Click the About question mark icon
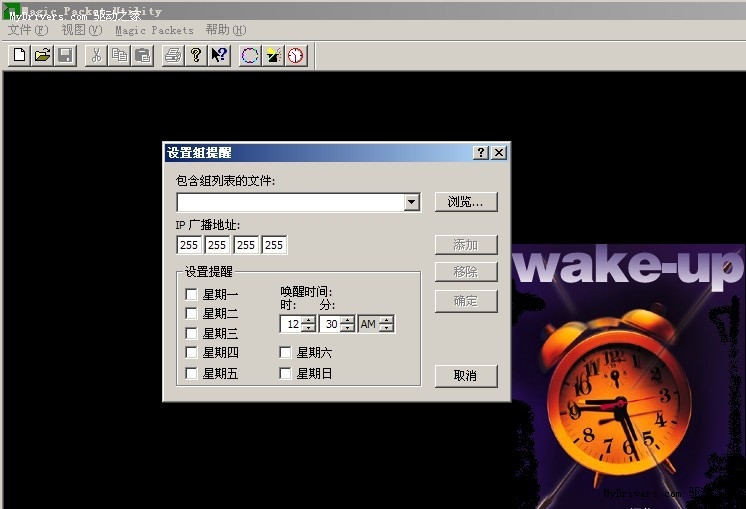Screen dimensions: 746x509 (196, 56)
